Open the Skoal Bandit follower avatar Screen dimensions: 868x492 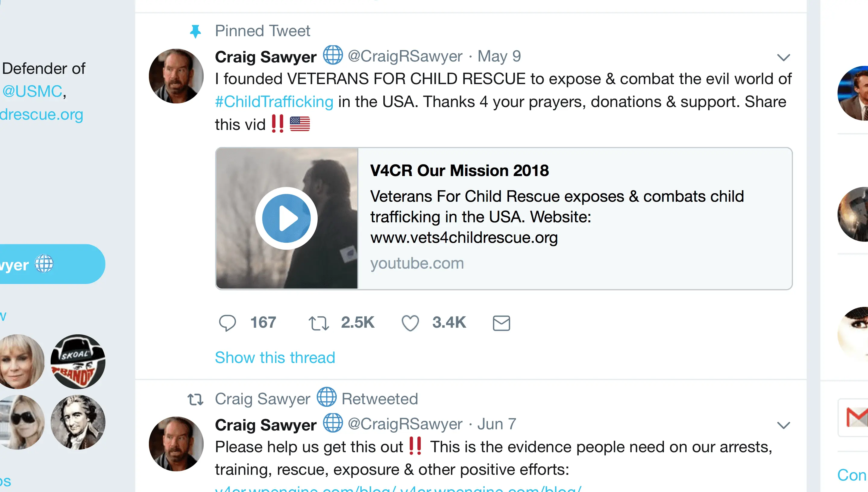(78, 361)
